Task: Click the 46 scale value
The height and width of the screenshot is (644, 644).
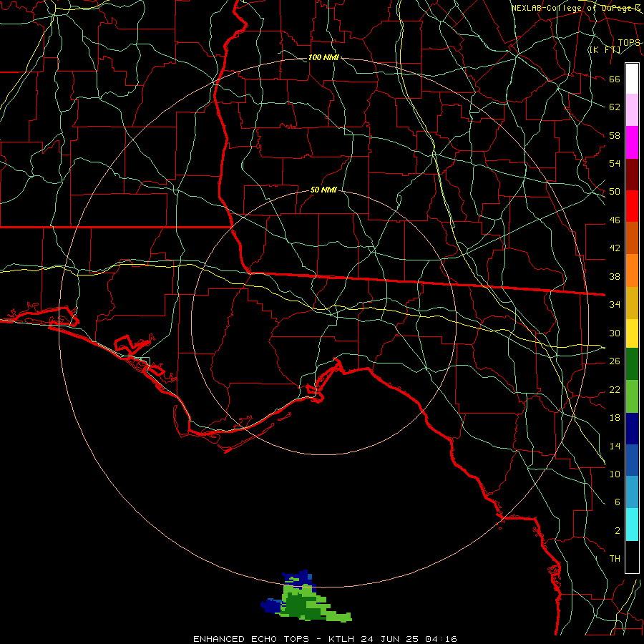Action: (x=615, y=220)
